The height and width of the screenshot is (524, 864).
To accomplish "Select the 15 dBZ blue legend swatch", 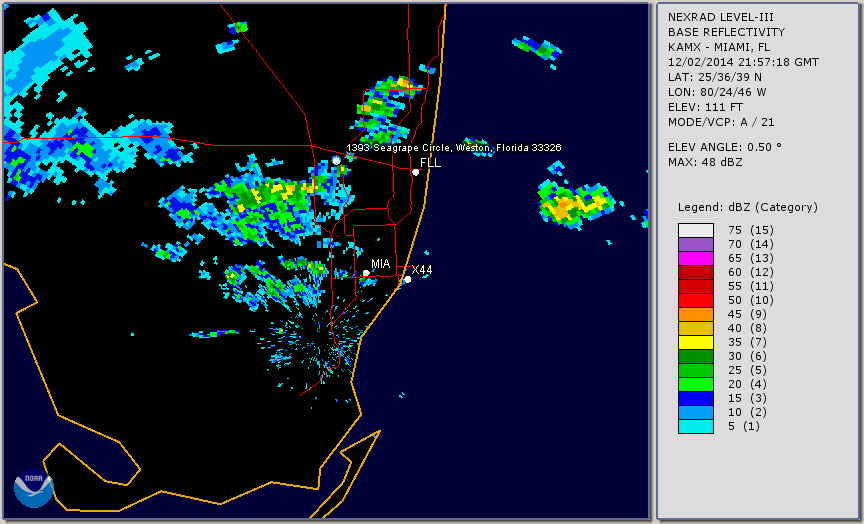I will pyautogui.click(x=696, y=398).
